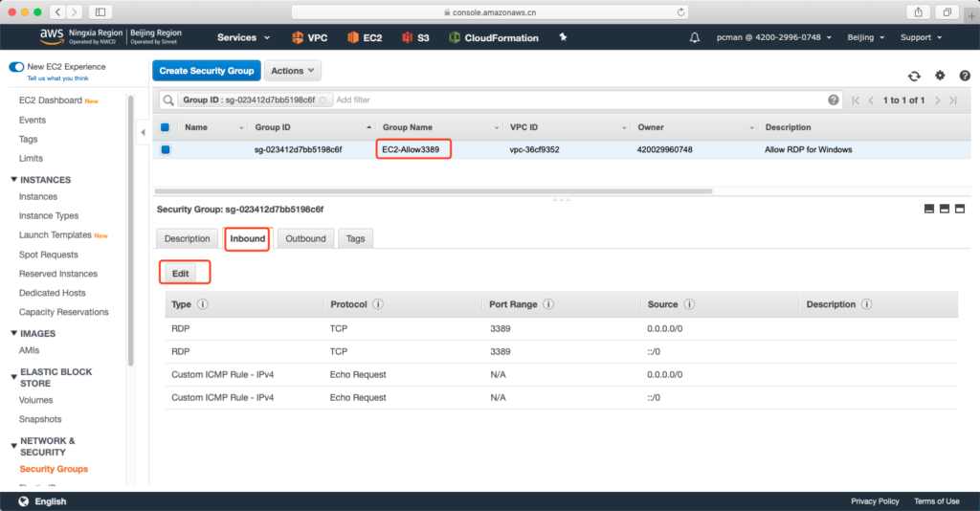Image resolution: width=980 pixels, height=511 pixels.
Task: Click the AWS logo
Action: click(x=51, y=36)
